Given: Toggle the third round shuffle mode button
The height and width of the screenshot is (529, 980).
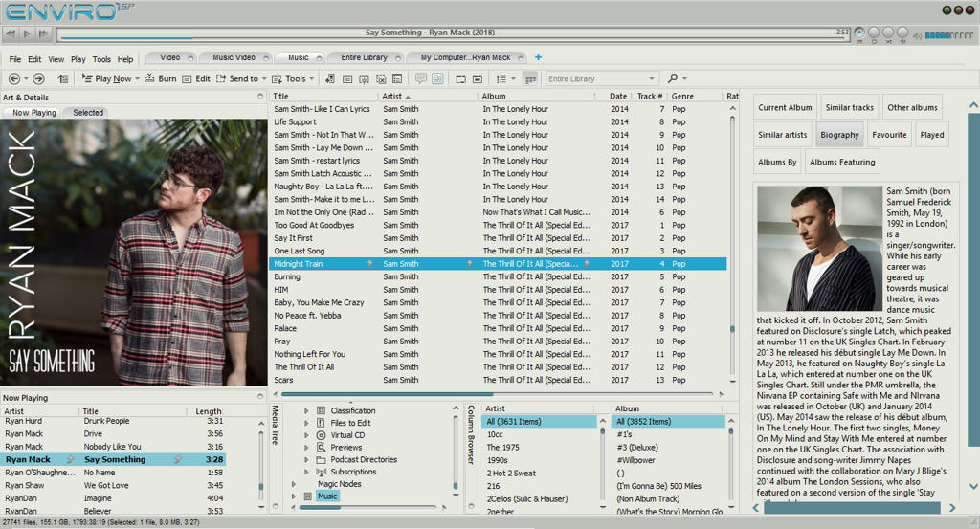Looking at the screenshot, I should (x=888, y=33).
